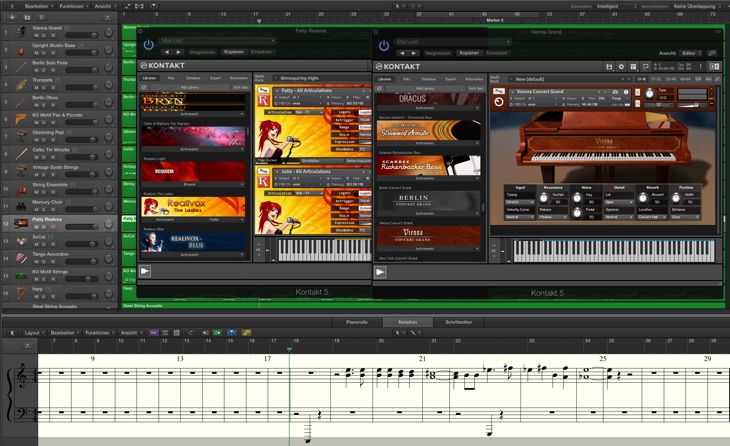Click Kontakt panic exclamation icon in Vienna window

pyautogui.click(x=701, y=67)
